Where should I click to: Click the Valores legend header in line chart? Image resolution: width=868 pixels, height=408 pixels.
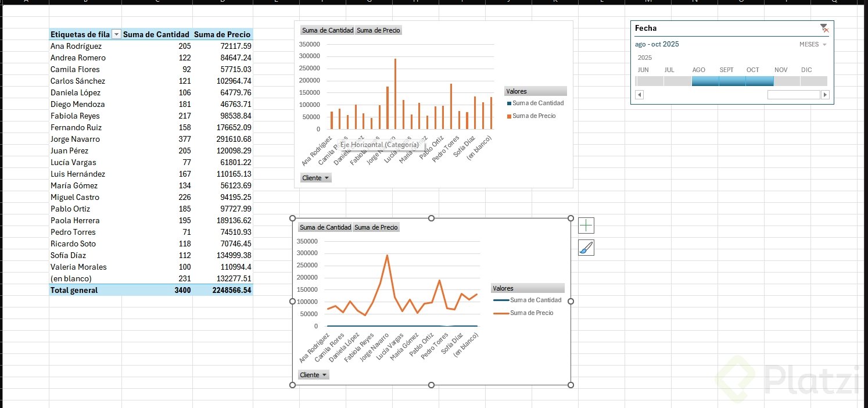[528, 288]
